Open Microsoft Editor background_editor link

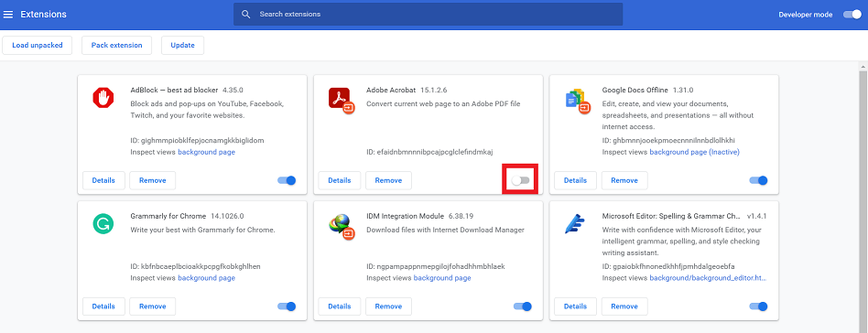tap(708, 278)
